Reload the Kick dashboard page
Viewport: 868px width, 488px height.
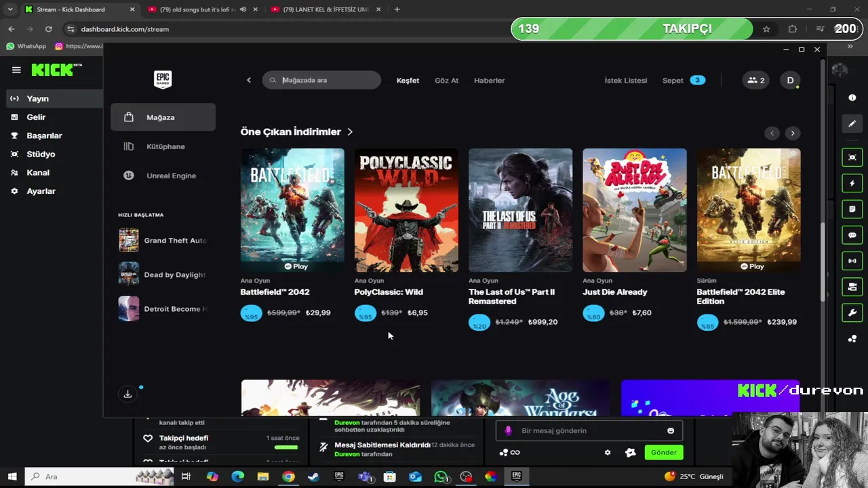coord(48,29)
